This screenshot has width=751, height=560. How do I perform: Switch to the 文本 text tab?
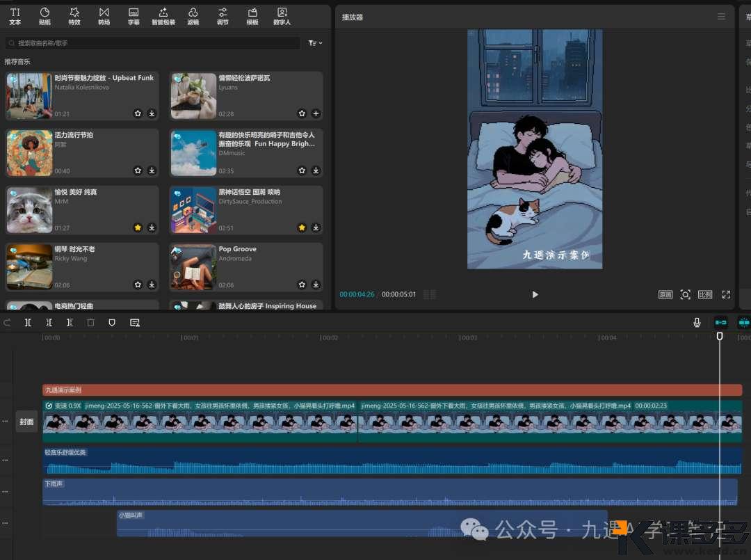point(15,16)
